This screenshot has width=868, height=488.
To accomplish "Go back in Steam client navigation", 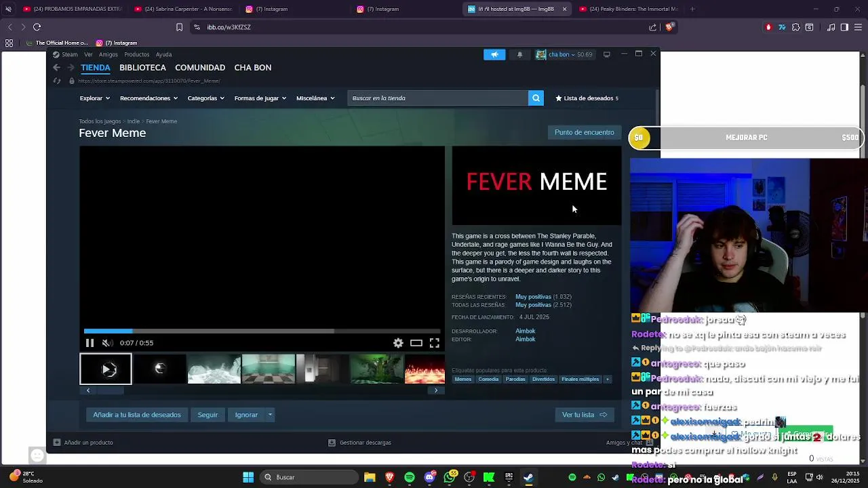I will click(57, 68).
